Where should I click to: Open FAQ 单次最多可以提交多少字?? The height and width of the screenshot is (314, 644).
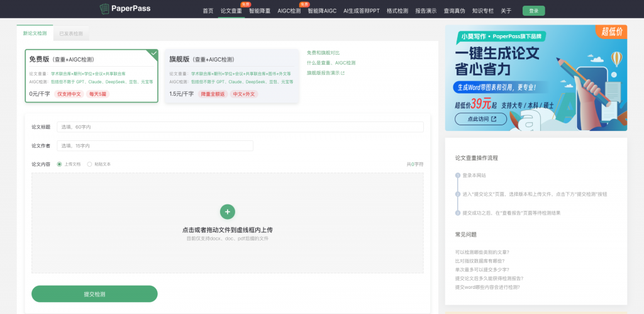pyautogui.click(x=482, y=269)
